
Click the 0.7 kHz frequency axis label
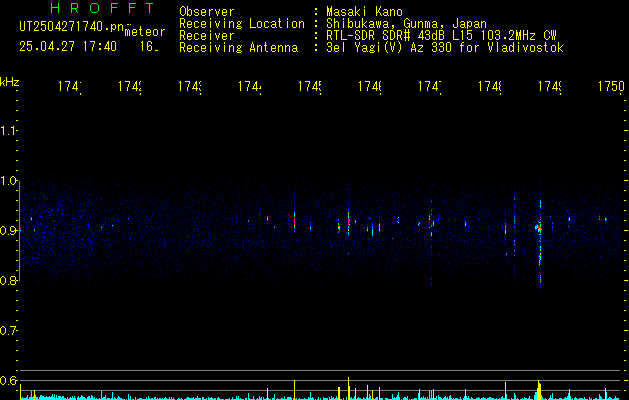8,331
